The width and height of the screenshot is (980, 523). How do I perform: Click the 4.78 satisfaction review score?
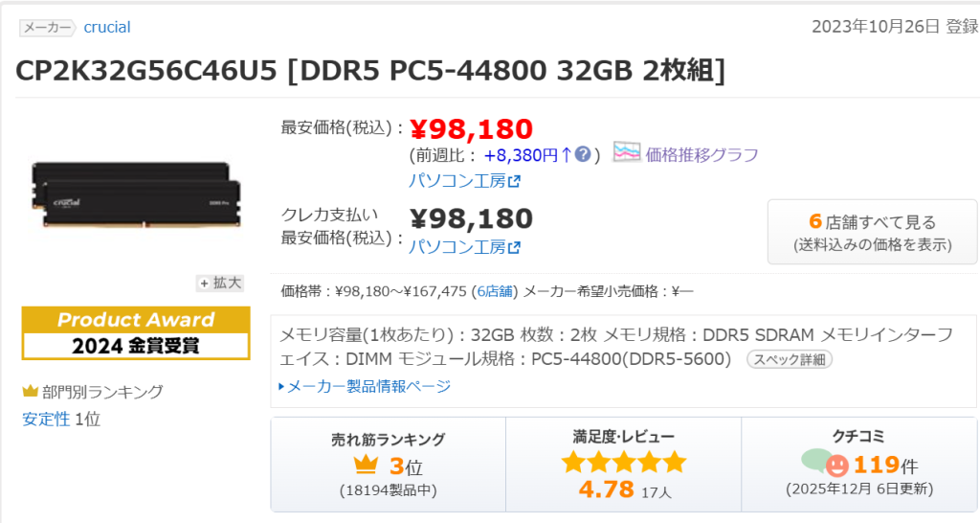point(607,489)
